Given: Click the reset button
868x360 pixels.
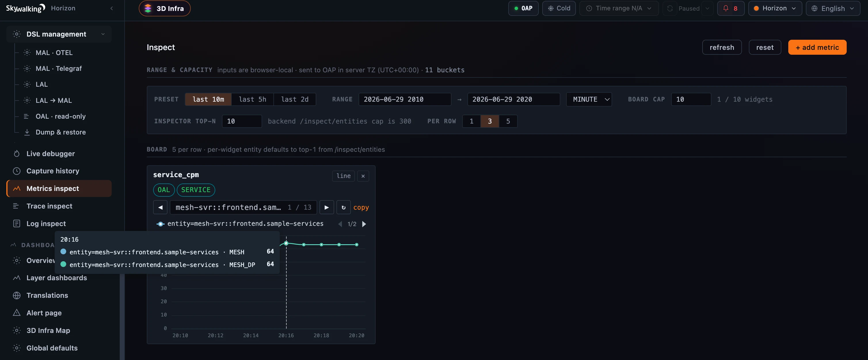Looking at the screenshot, I should pos(765,47).
